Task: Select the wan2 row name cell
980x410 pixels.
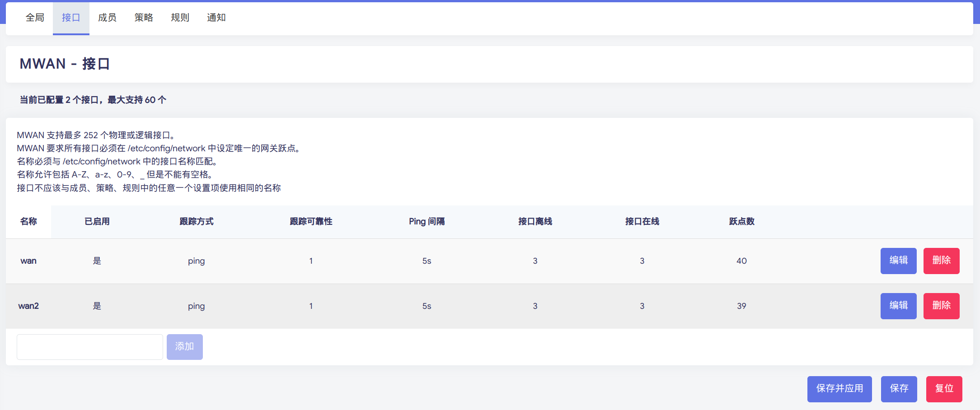Action: coord(28,306)
